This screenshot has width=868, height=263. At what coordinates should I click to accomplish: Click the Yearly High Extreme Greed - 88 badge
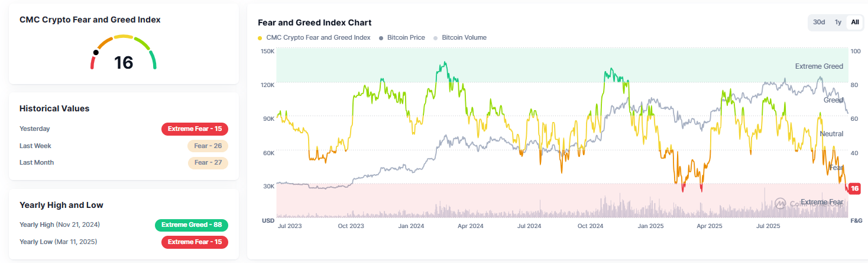pyautogui.click(x=191, y=225)
